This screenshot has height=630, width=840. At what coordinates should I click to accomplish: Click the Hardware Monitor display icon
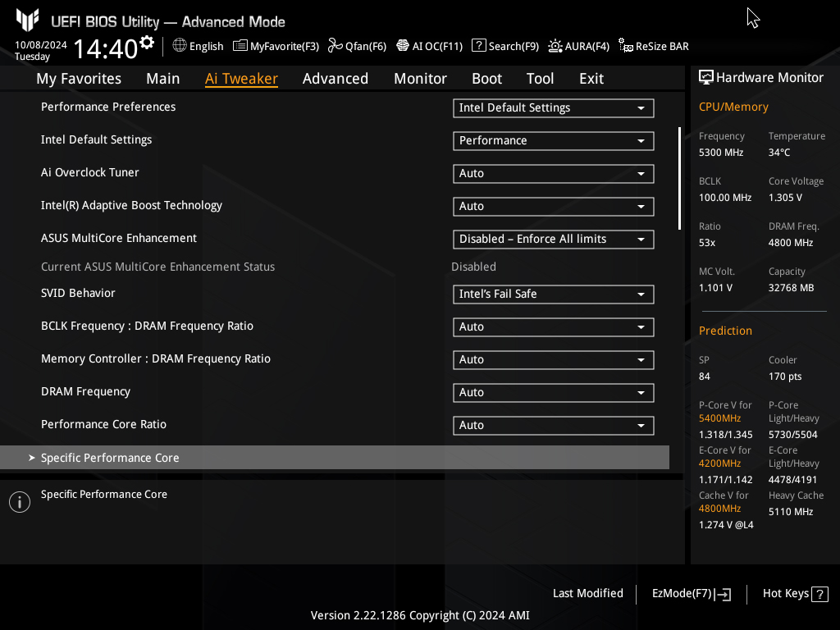point(706,78)
